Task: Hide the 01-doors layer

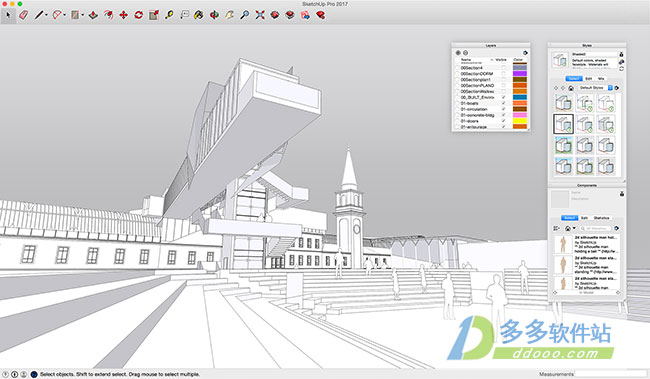Action: (x=503, y=121)
